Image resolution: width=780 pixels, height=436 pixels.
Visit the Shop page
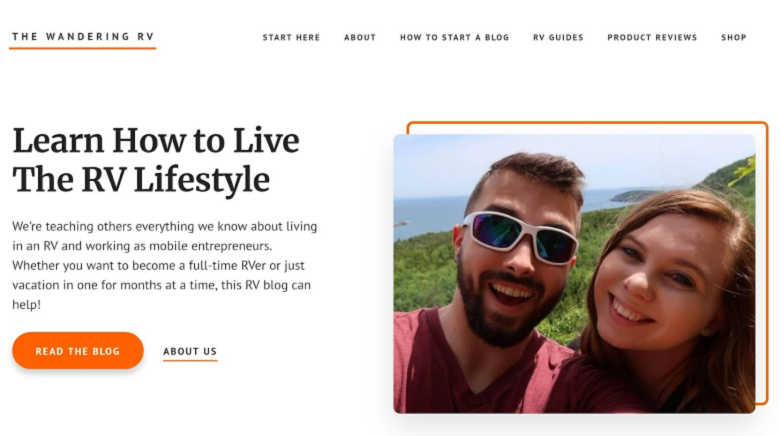[x=734, y=38]
